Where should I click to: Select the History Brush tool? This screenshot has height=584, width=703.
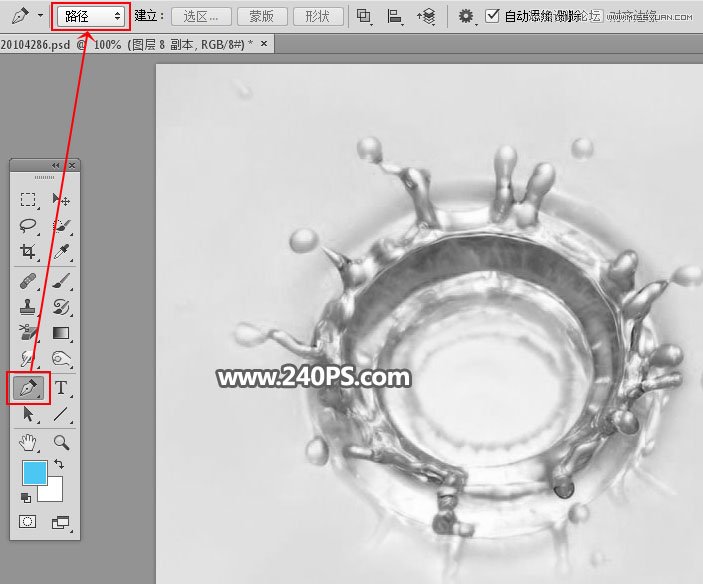61,307
